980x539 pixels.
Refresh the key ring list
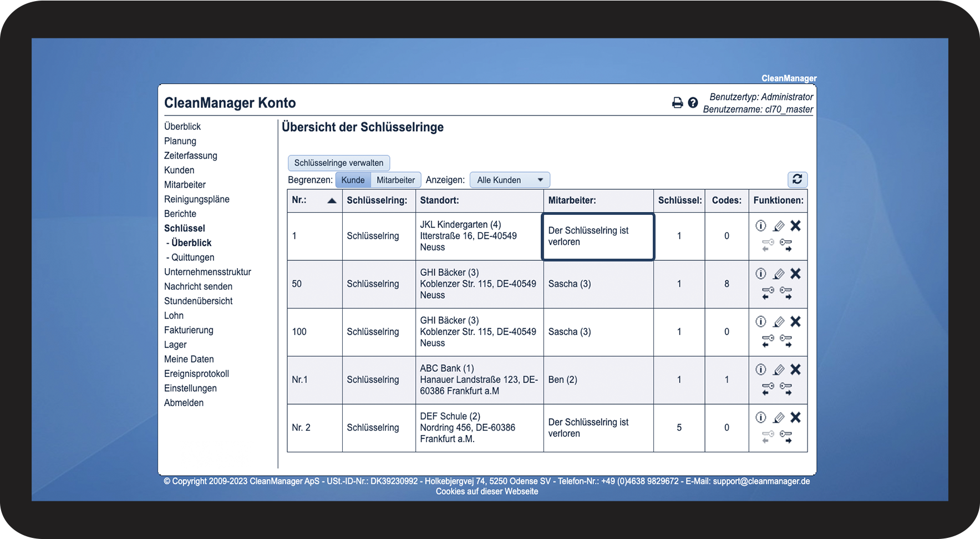pyautogui.click(x=797, y=179)
